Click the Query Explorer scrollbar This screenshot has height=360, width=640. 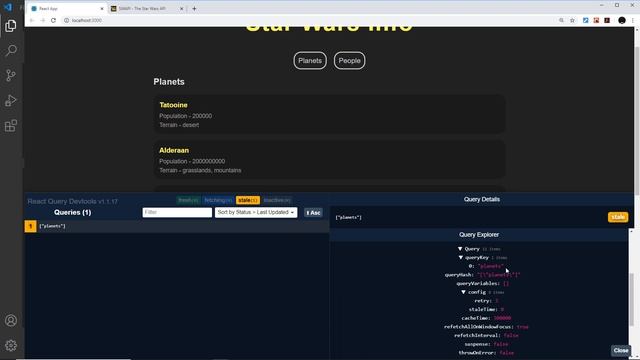click(631, 300)
